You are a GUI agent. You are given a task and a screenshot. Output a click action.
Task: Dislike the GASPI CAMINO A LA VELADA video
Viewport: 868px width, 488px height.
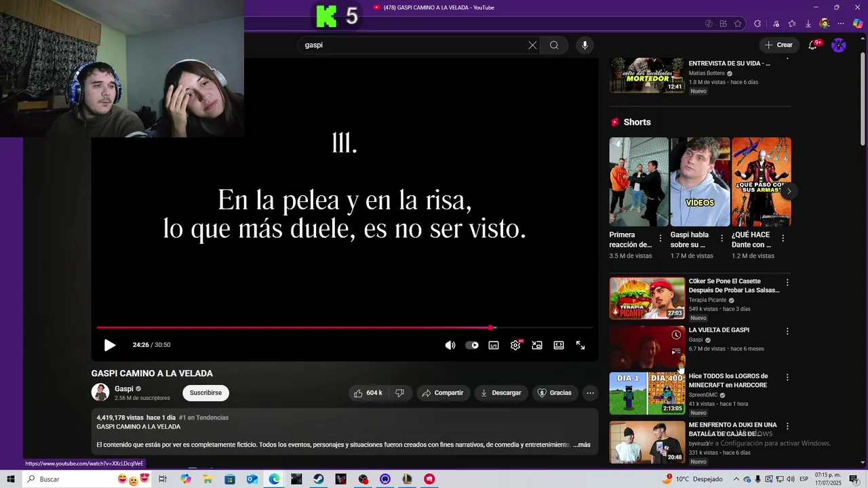[x=399, y=393]
